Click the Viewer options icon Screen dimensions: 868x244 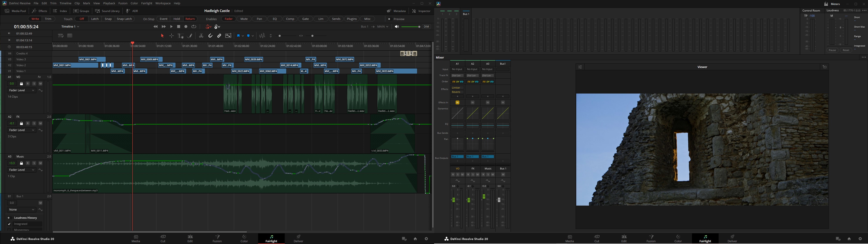[580, 67]
